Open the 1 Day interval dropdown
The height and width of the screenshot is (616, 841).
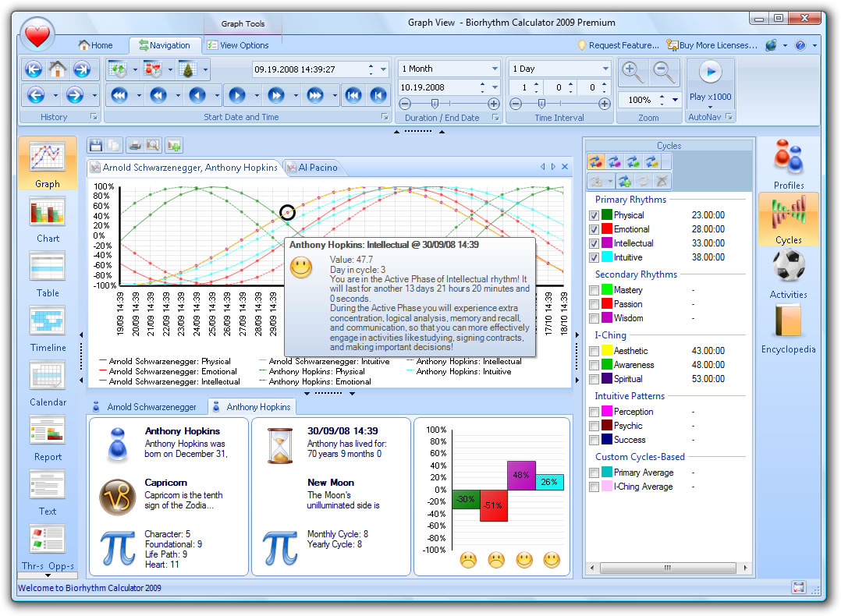tap(605, 69)
